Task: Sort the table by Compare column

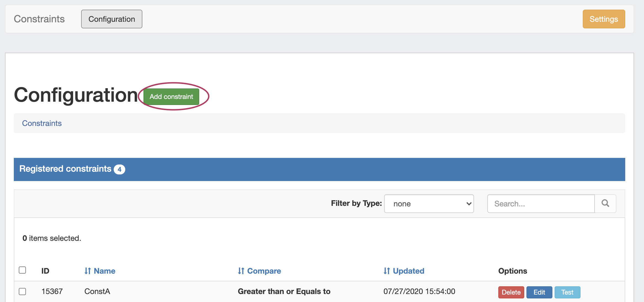Action: click(x=259, y=271)
